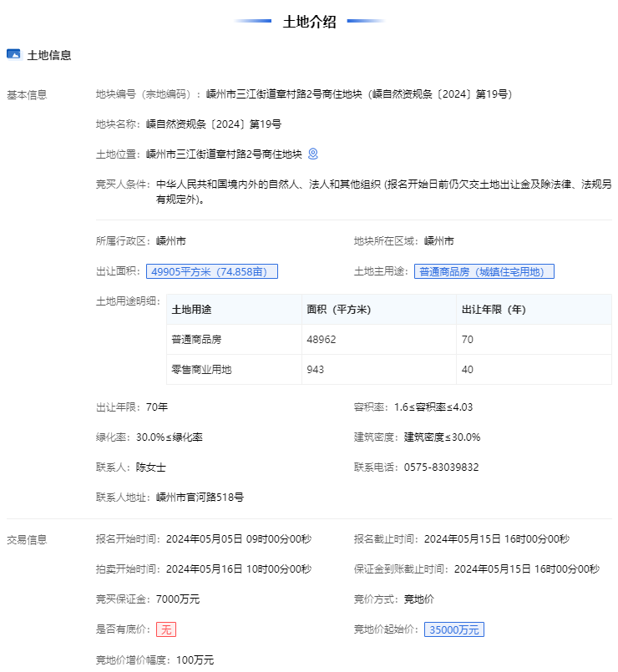Click the 7000万元 deposit amount
This screenshot has height=672, width=618.
tap(178, 599)
